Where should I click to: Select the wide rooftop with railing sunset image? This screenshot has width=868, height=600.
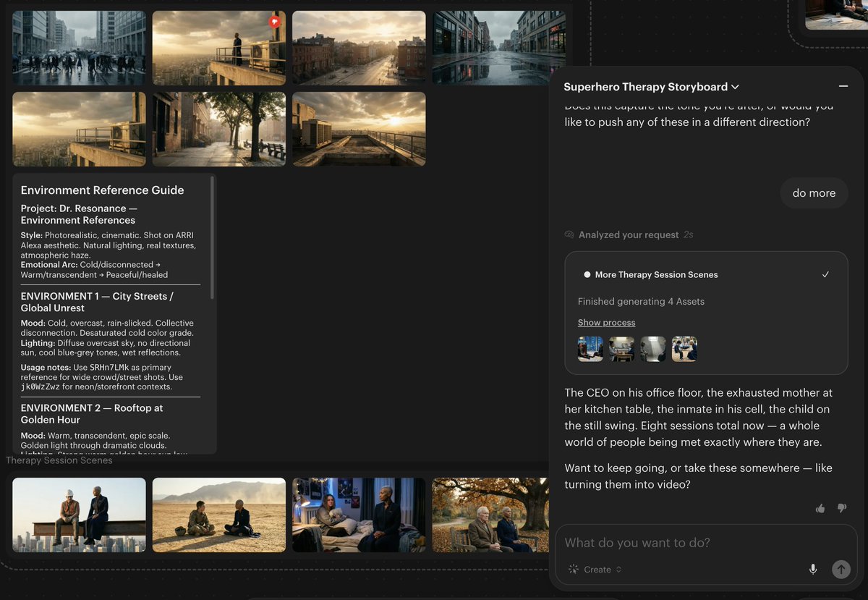click(359, 129)
